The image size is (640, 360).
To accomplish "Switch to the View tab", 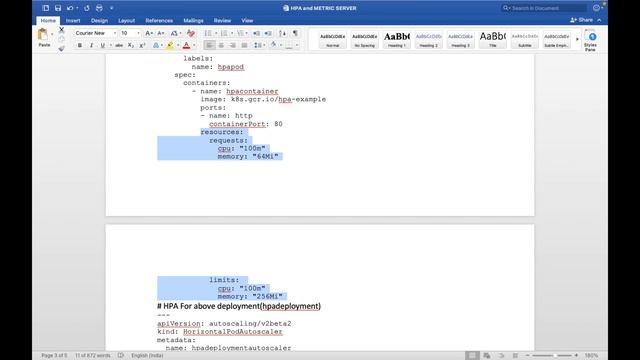I will tap(247, 20).
